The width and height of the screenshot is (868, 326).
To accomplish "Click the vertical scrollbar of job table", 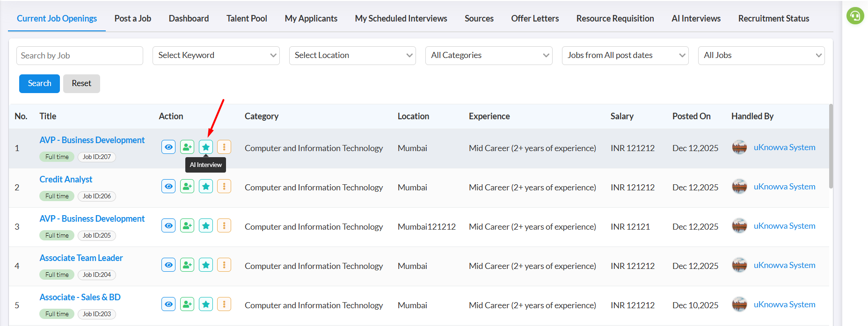I will (831, 146).
